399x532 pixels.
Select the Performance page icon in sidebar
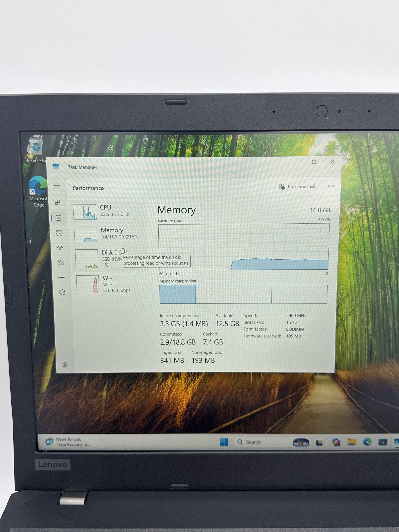pos(58,218)
